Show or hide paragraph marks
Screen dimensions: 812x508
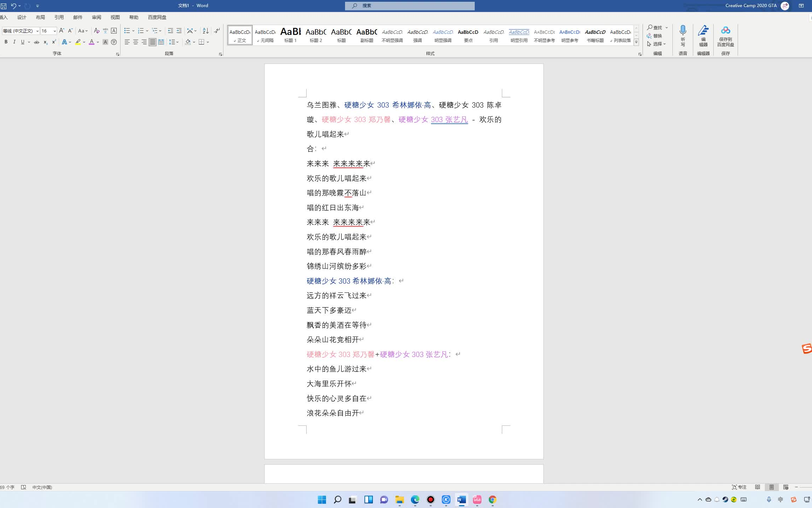coord(217,31)
